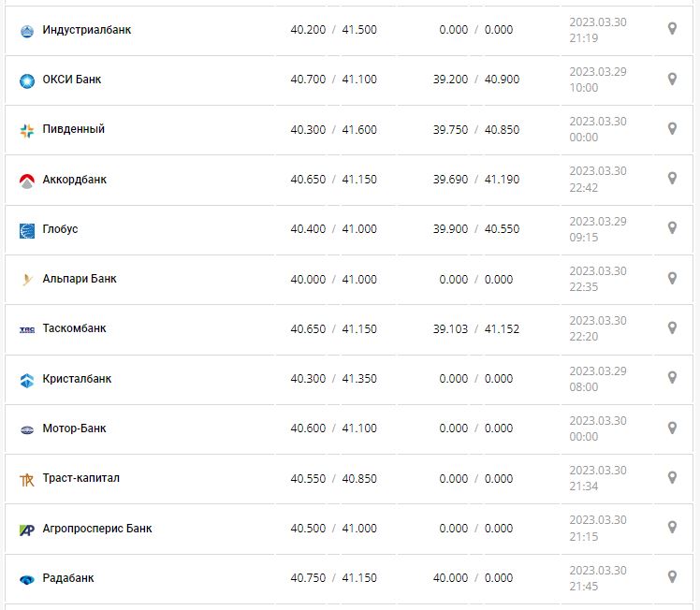Open the Таскомбанк location marker
The height and width of the screenshot is (610, 700).
672,327
